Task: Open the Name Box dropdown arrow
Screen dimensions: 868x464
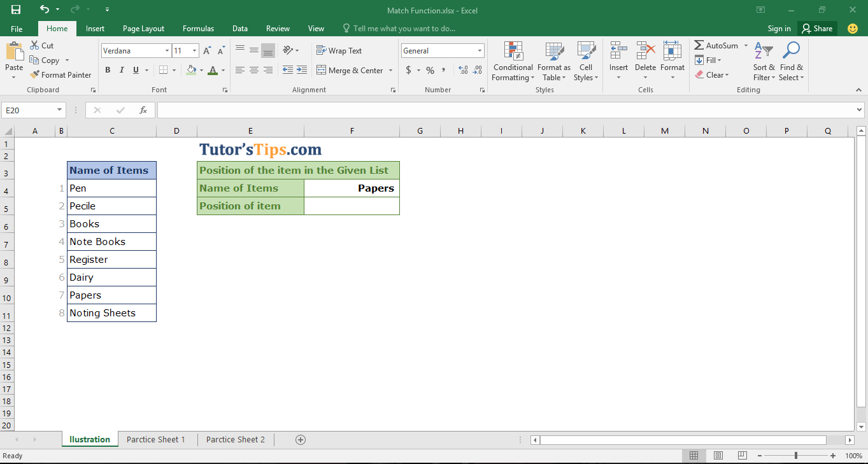Action: pyautogui.click(x=60, y=110)
